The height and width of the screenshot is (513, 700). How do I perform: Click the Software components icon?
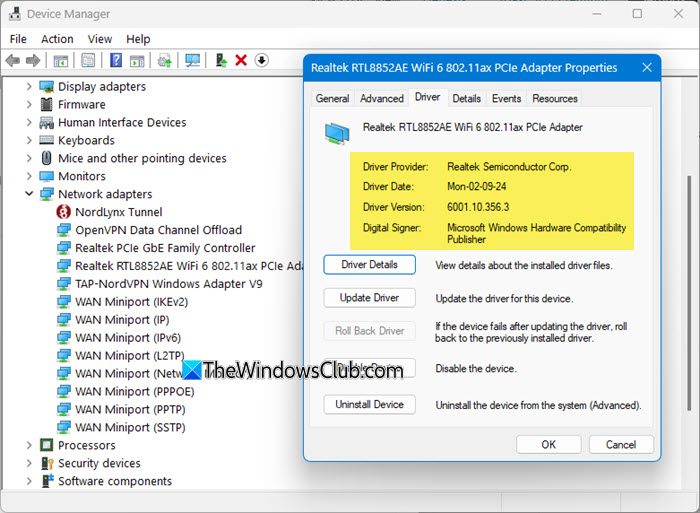click(47, 481)
